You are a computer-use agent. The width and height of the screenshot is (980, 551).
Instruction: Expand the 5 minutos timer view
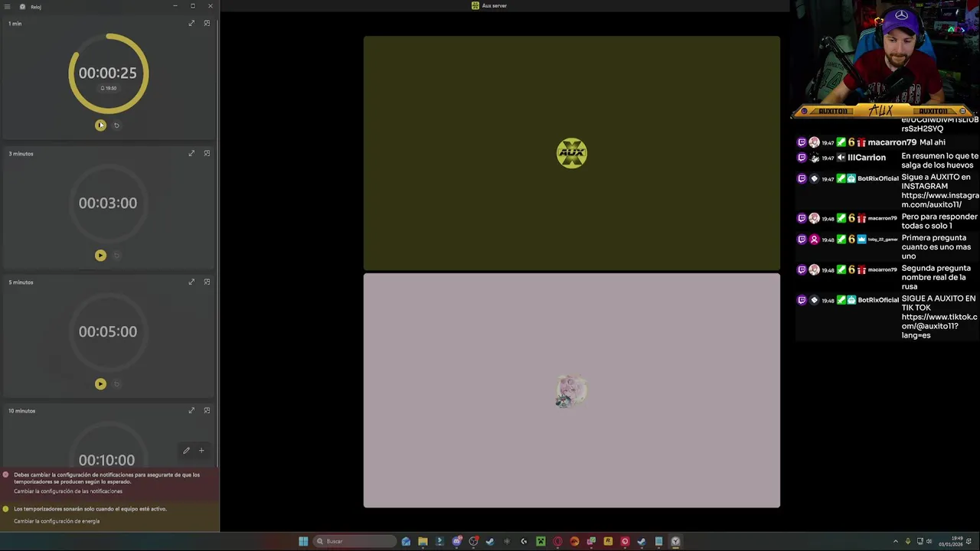pyautogui.click(x=191, y=282)
